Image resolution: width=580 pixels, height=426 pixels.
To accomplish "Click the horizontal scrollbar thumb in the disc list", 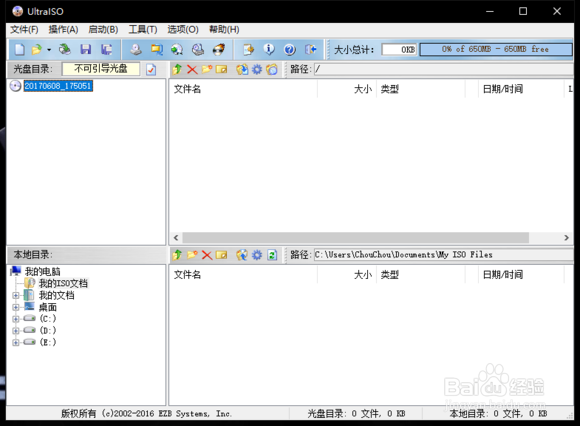I will (x=355, y=238).
